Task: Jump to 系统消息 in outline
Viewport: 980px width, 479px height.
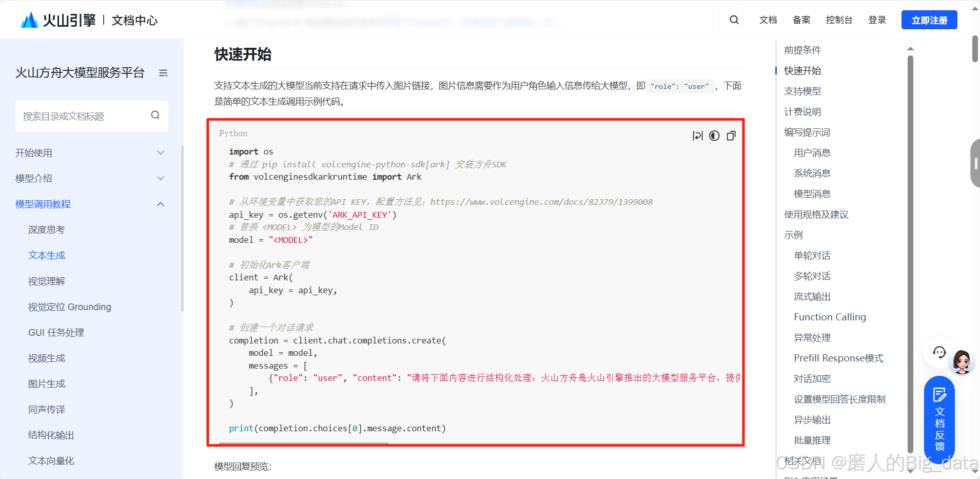Action: (812, 174)
